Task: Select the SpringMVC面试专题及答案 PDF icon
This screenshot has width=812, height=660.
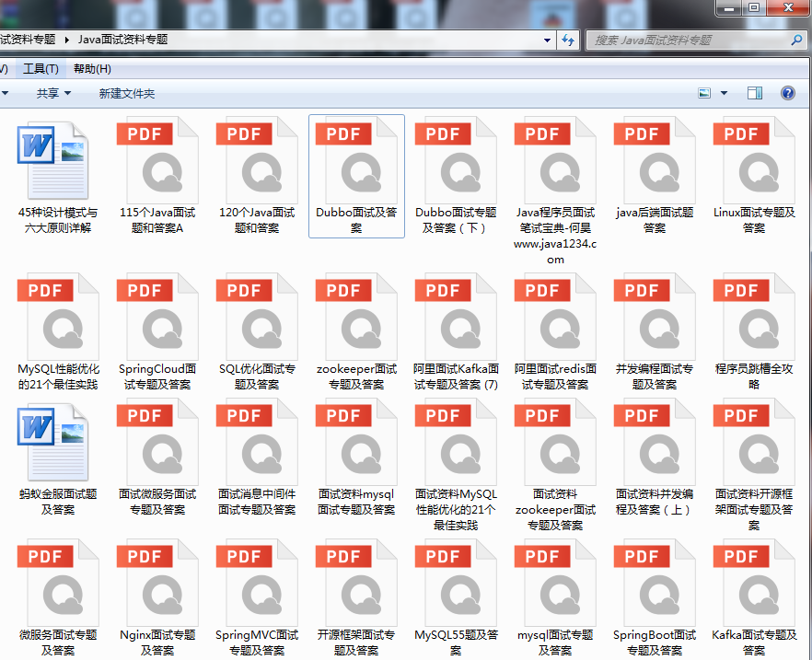Action: coord(257,584)
